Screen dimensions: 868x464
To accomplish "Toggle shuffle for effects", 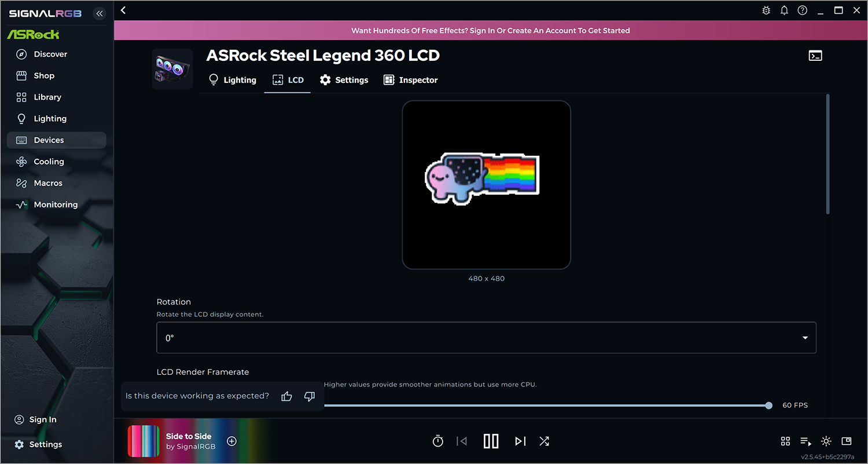I will click(x=544, y=441).
